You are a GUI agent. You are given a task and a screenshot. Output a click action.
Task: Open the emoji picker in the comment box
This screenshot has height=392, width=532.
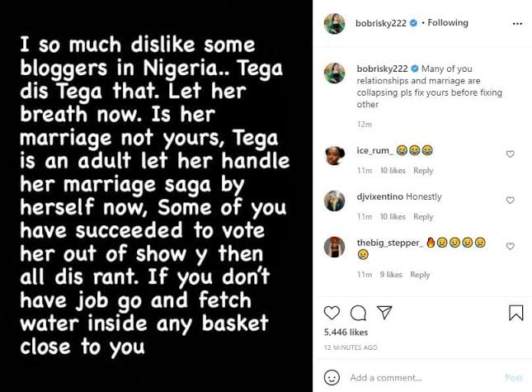(331, 377)
